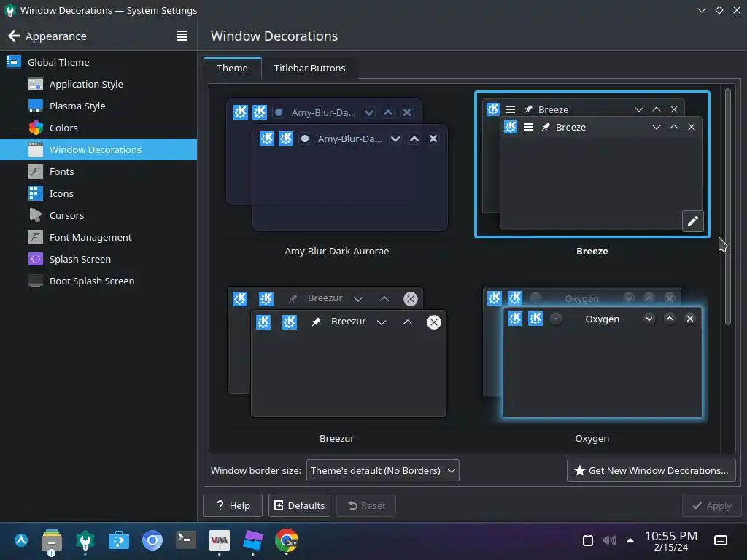Viewport: 747px width, 560px height.
Task: Open the Chromium browser taskbar icon
Action: [x=152, y=540]
